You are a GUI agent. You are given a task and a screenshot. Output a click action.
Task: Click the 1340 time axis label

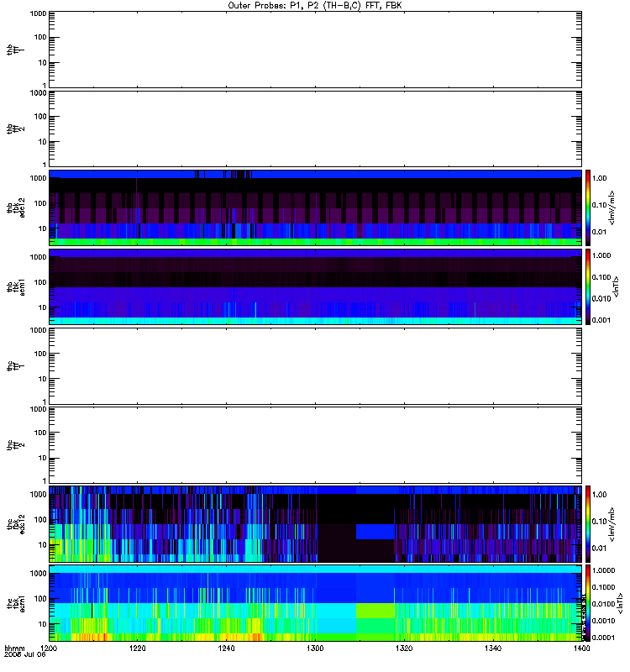pyautogui.click(x=493, y=648)
